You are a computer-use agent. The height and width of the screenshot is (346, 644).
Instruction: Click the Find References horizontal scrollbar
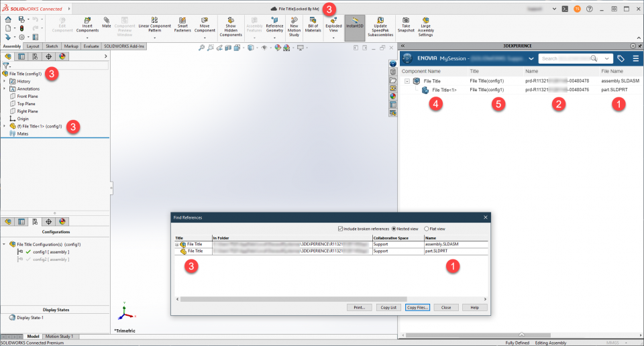[293, 299]
